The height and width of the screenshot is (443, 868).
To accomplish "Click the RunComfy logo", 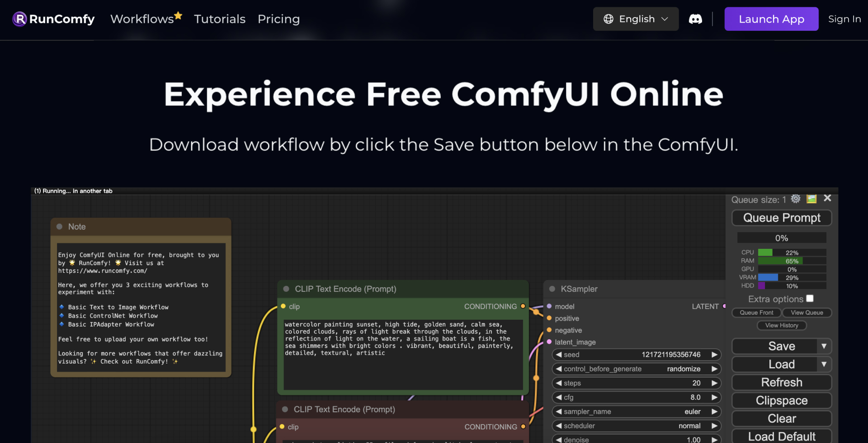I will click(52, 19).
